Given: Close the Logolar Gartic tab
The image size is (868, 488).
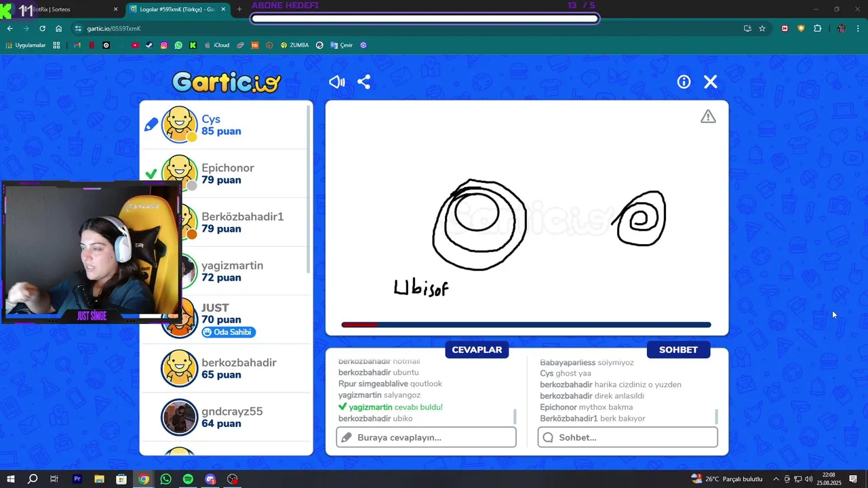Looking at the screenshot, I should point(224,9).
